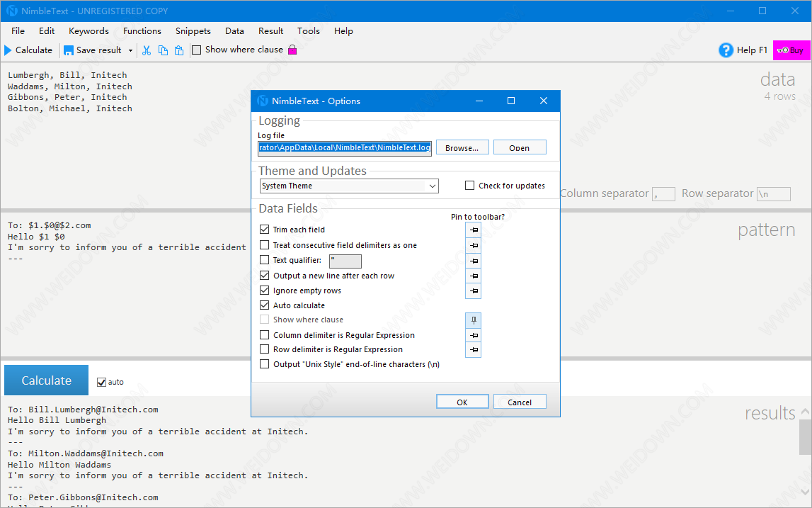Pin Ignore empty rows to toolbar
This screenshot has height=508, width=812.
[474, 290]
